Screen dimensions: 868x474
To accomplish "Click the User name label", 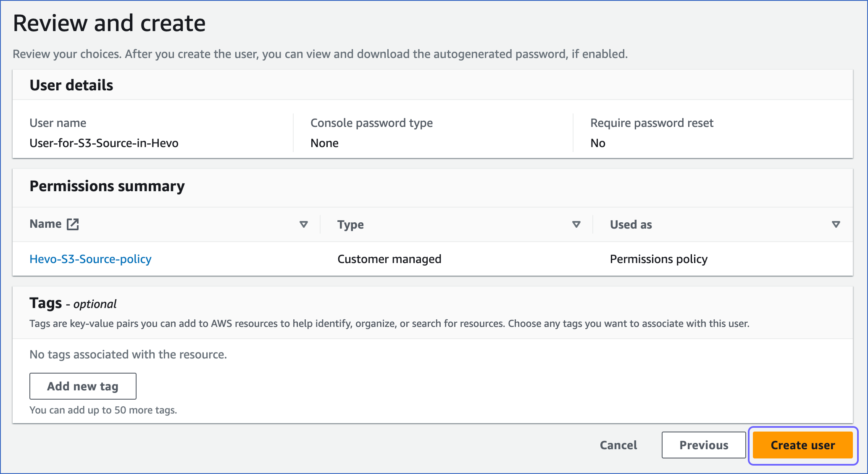I will pos(58,123).
